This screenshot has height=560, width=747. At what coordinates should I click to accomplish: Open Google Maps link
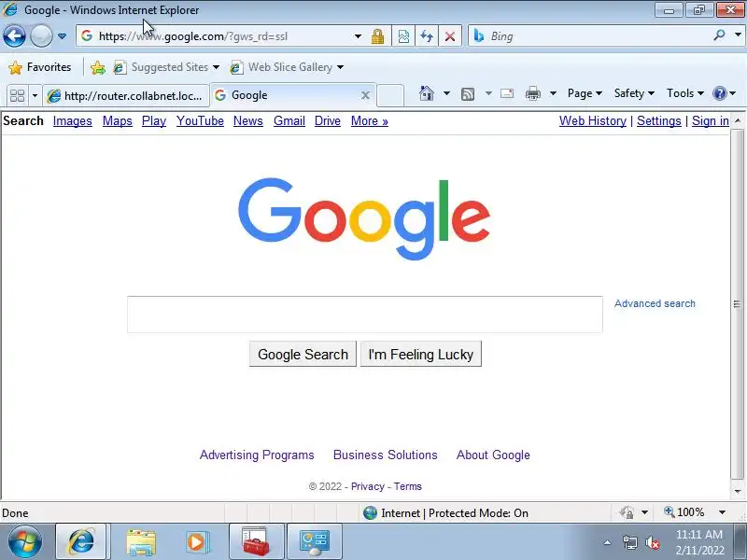coord(118,121)
